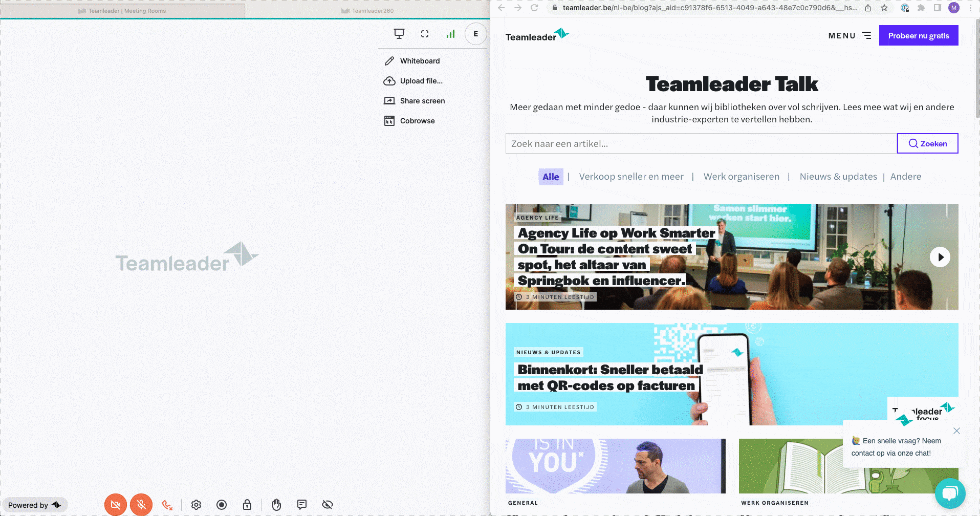Filter by Andere category
Image resolution: width=980 pixels, height=516 pixels.
coord(906,177)
